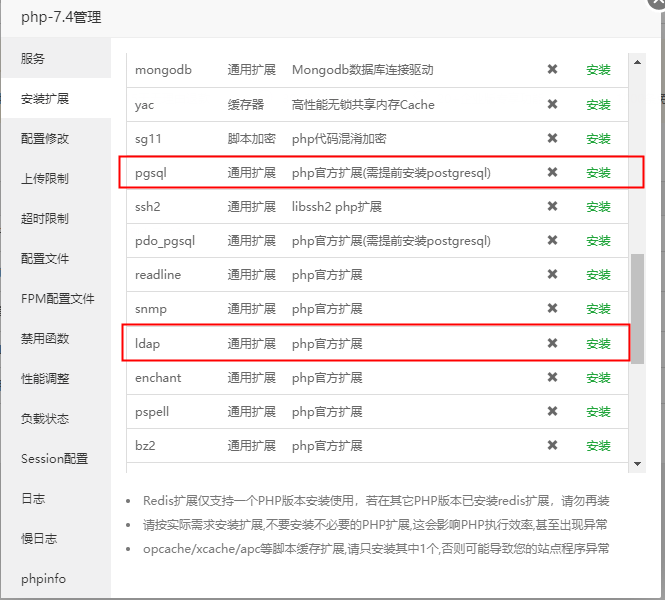The width and height of the screenshot is (665, 600).
Task: Install the pgsql extension
Action: (x=598, y=173)
